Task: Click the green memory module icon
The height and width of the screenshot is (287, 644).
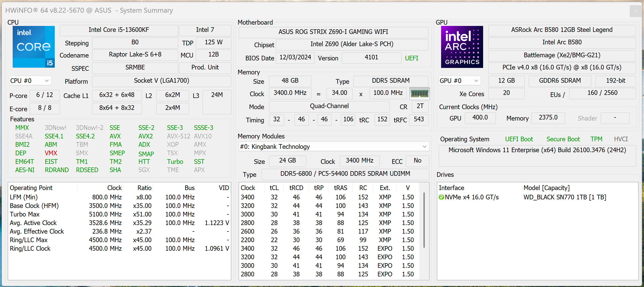Action: coord(419,94)
